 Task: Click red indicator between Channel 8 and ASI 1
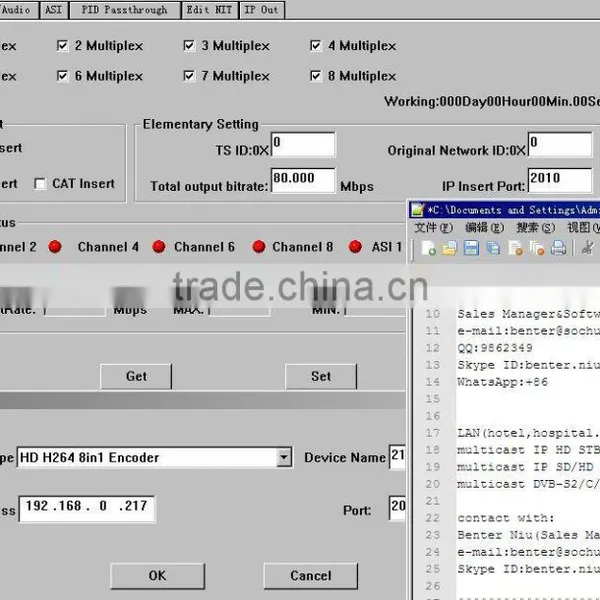pyautogui.click(x=355, y=247)
